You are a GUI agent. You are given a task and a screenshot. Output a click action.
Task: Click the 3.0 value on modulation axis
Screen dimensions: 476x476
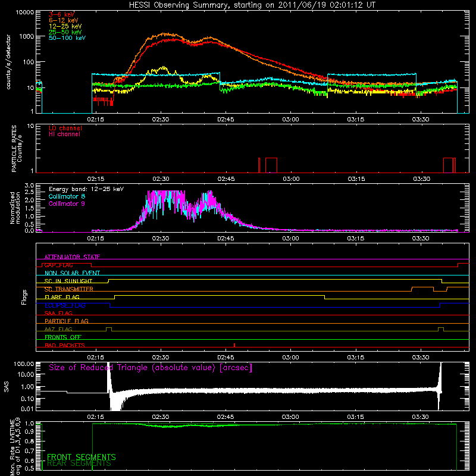29,186
